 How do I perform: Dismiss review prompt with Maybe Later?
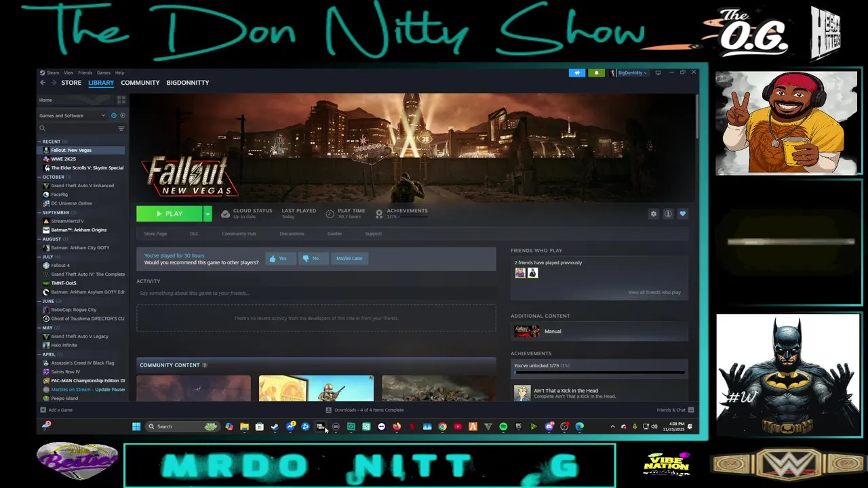(349, 258)
